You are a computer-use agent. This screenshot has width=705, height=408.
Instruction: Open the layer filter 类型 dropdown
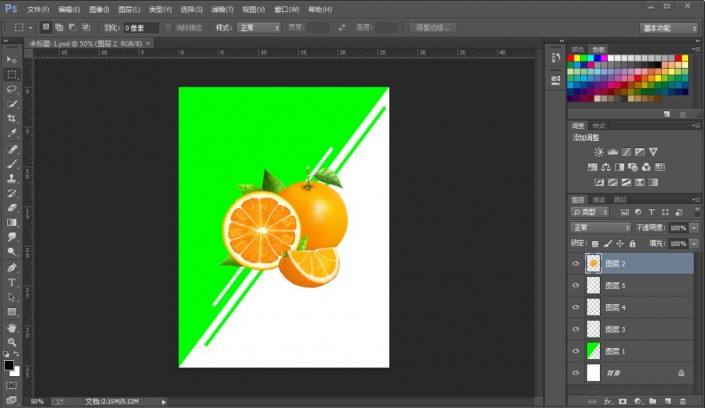[589, 212]
